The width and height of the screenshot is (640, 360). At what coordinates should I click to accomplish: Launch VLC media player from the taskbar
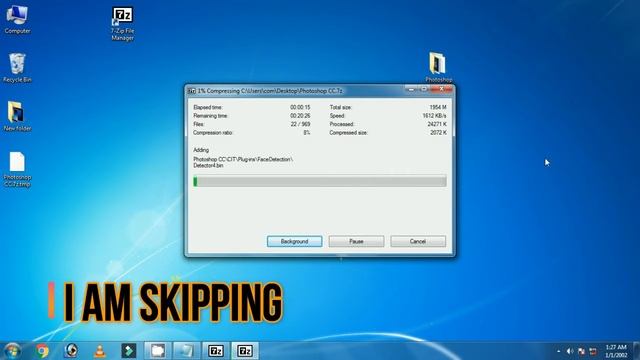[100, 351]
